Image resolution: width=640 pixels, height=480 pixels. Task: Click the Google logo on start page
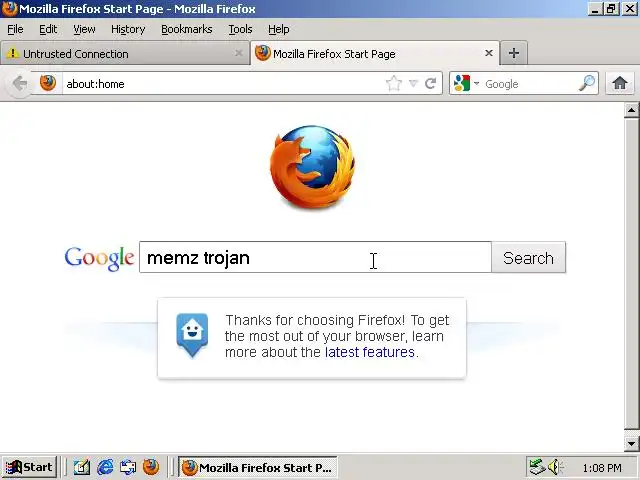pos(99,258)
